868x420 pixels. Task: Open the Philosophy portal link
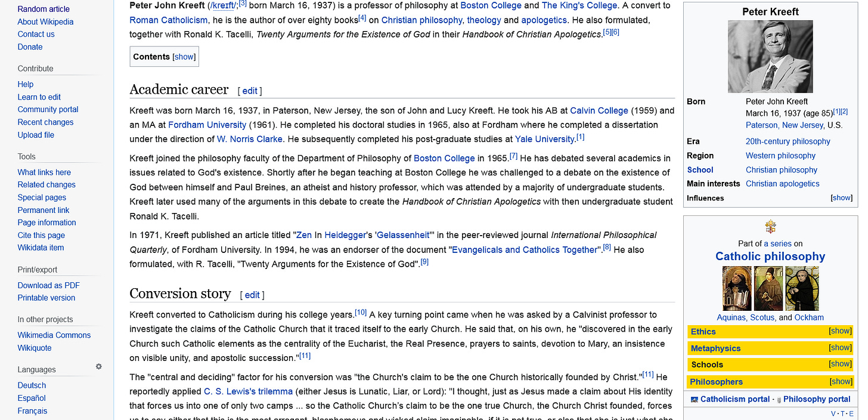pos(817,399)
